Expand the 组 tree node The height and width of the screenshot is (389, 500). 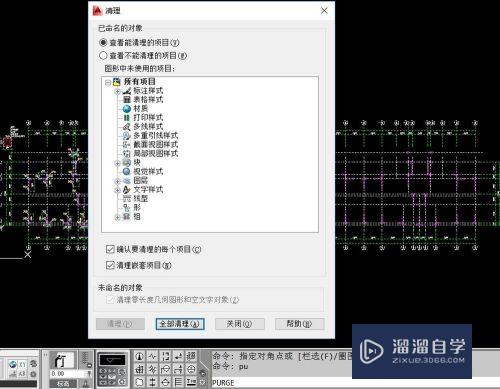117,217
